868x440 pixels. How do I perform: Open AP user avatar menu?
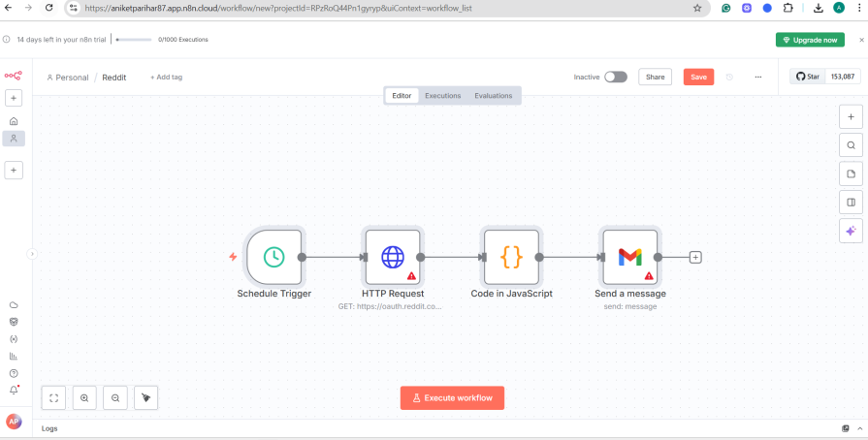click(14, 422)
